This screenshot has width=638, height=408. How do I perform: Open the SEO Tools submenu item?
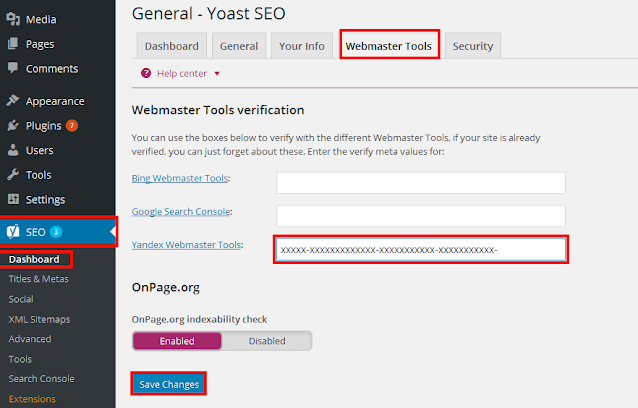pos(20,359)
